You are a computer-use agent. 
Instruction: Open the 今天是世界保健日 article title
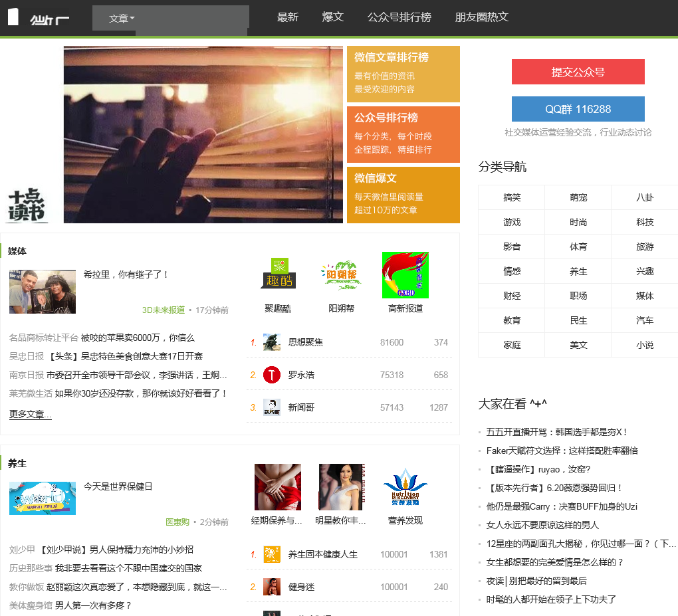click(118, 486)
